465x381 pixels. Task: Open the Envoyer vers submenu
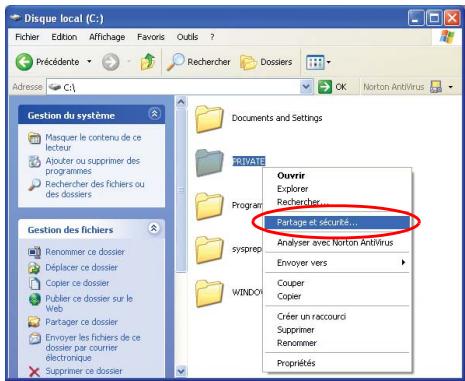pos(337,263)
